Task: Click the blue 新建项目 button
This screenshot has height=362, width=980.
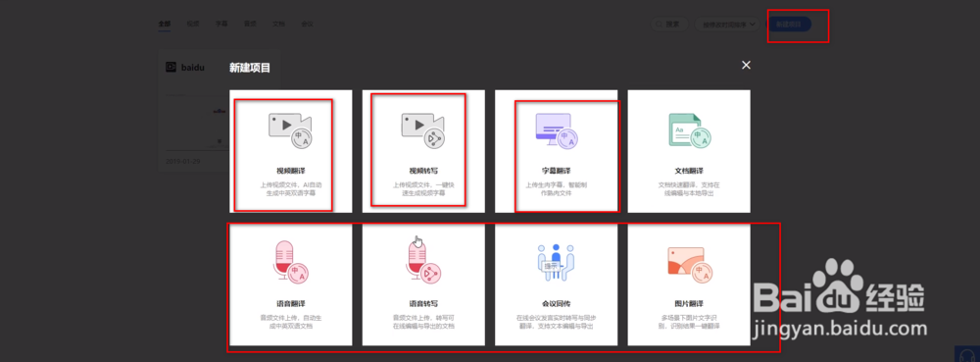Action: click(789, 24)
